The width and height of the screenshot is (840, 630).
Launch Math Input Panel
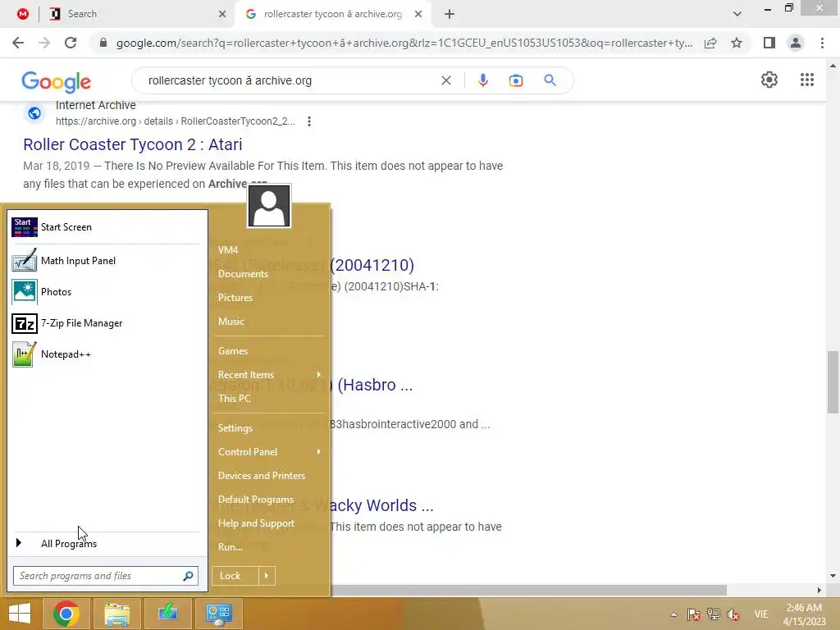click(x=107, y=261)
